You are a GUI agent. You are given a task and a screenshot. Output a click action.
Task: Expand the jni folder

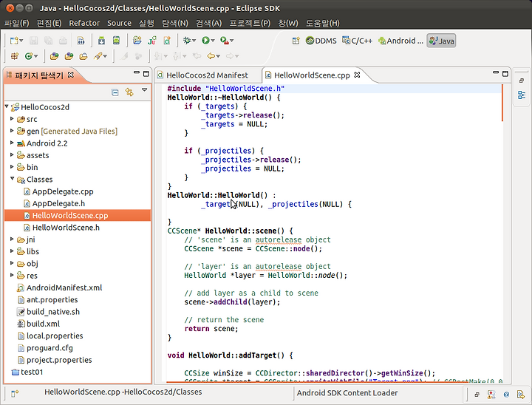[x=12, y=239]
